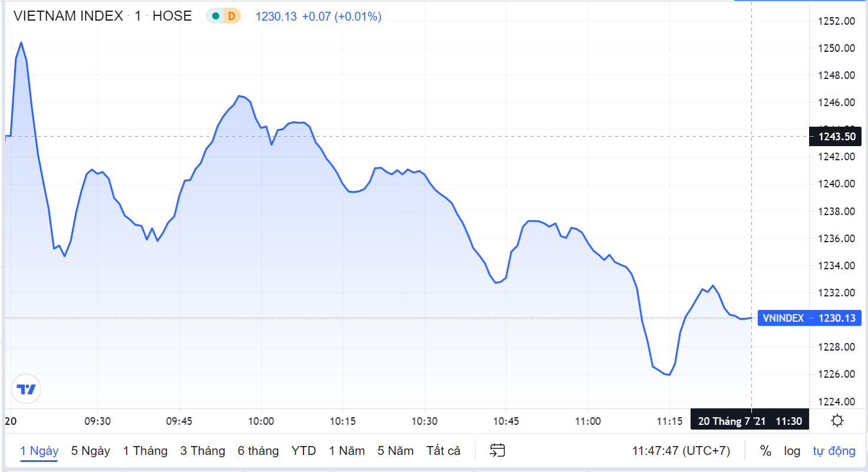This screenshot has width=868, height=472.
Task: Show the 1 Năm range
Action: coord(346,451)
